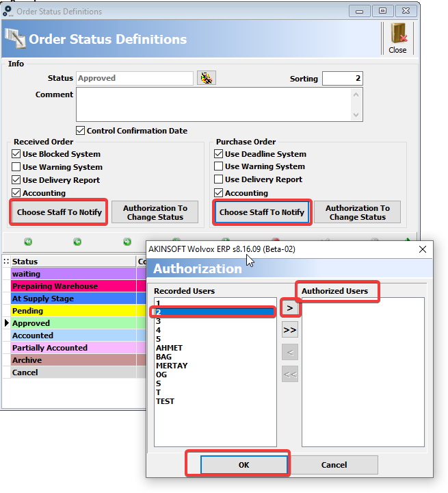Screen dimensions: 448x493
Task: Click Purchase Order Authorization To Change Status
Action: pyautogui.click(x=357, y=212)
